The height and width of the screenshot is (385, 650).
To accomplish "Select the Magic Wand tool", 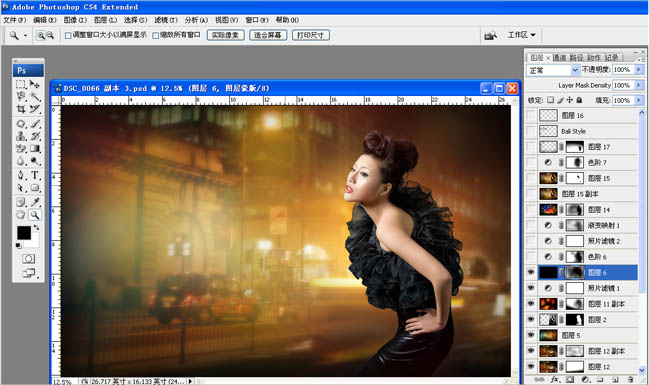I will click(x=35, y=97).
